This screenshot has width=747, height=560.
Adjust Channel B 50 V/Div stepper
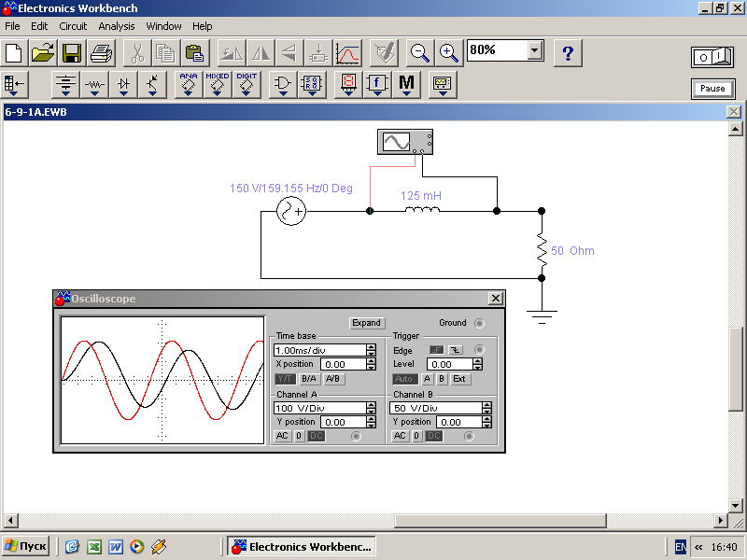486,408
